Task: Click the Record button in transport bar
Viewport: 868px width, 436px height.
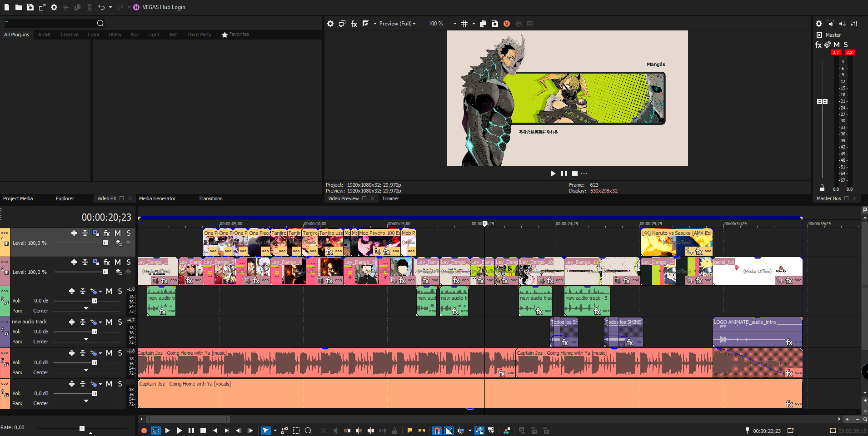Action: point(144,431)
